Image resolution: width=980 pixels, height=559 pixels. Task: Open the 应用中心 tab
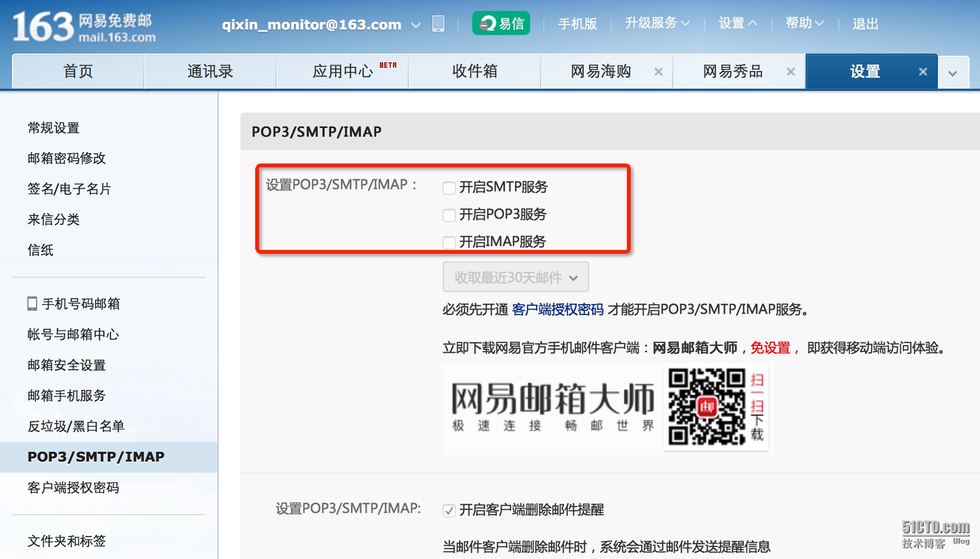[343, 71]
